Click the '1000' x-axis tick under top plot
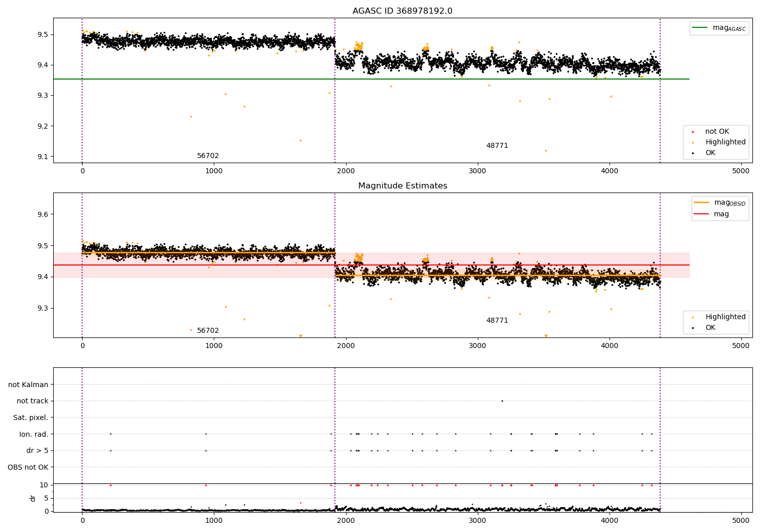The height and width of the screenshot is (532, 760). (214, 171)
